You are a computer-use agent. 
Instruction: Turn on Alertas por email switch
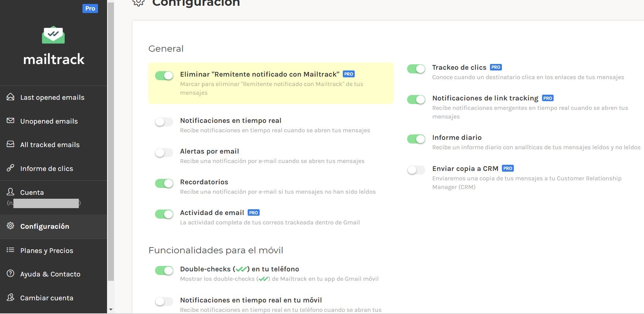pyautogui.click(x=164, y=152)
